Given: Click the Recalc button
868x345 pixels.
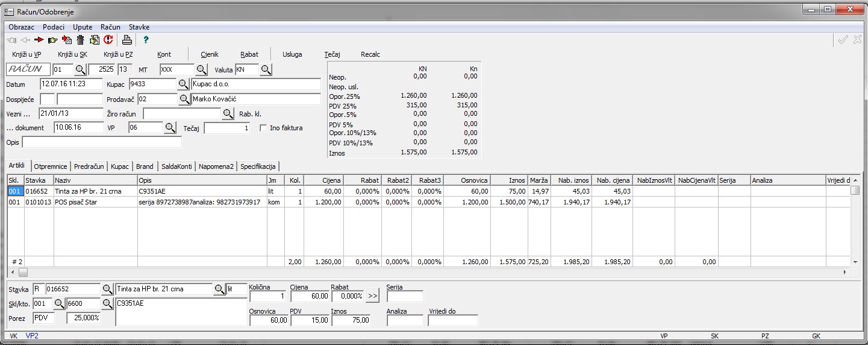Looking at the screenshot, I should [x=370, y=54].
